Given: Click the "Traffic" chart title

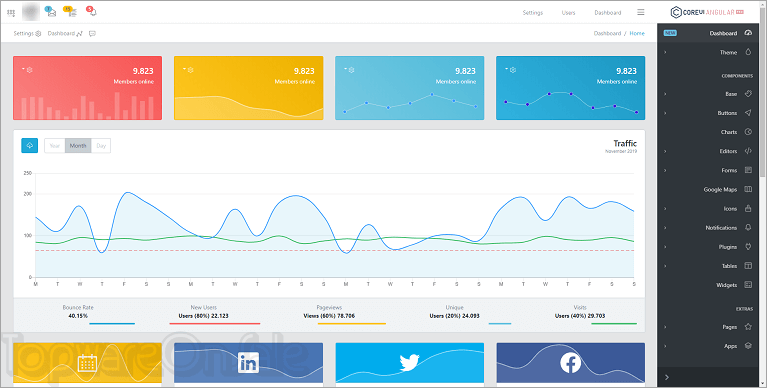Looking at the screenshot, I should [625, 143].
